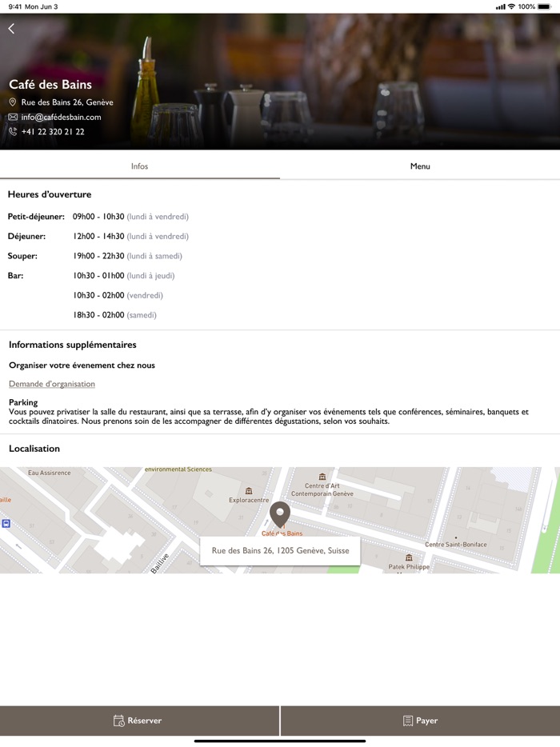Tap the location pin icon beside the header address

coord(13,102)
